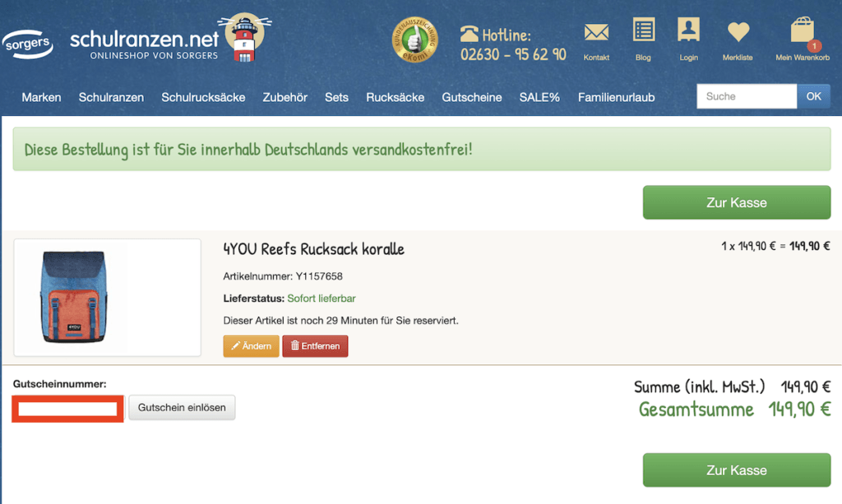Image resolution: width=842 pixels, height=504 pixels.
Task: Open the SALE% menu
Action: click(539, 97)
